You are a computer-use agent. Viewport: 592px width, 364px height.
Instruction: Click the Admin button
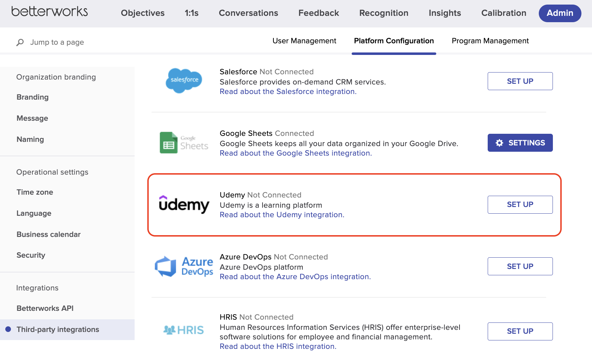pos(560,13)
